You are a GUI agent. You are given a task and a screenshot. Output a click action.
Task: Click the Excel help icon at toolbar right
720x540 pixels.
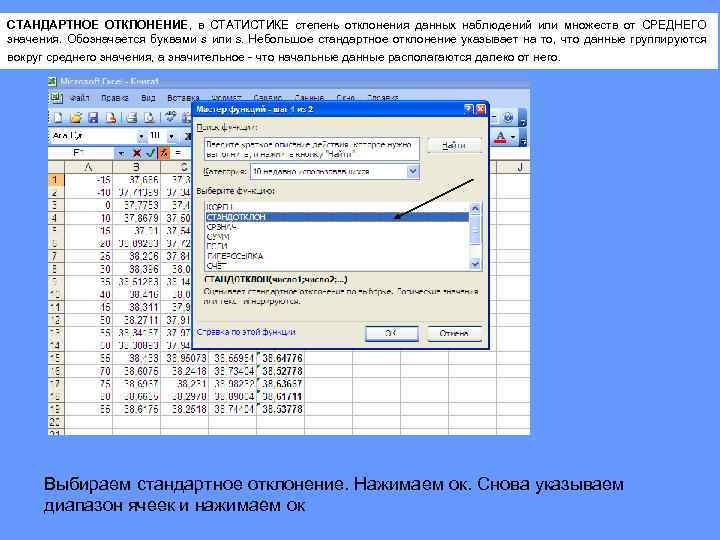tap(508, 118)
